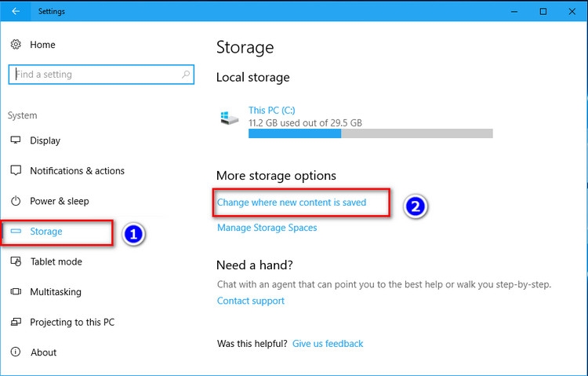Click the Storage drive icon in sidebar
This screenshot has height=376, width=588.
[16, 231]
